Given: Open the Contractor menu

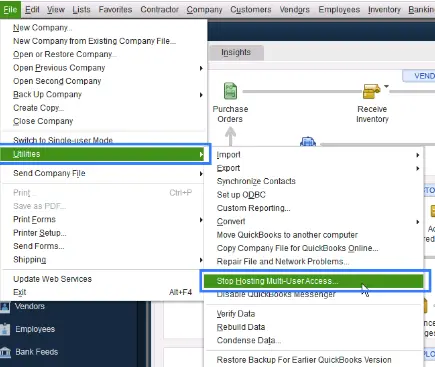Looking at the screenshot, I should click(159, 10).
